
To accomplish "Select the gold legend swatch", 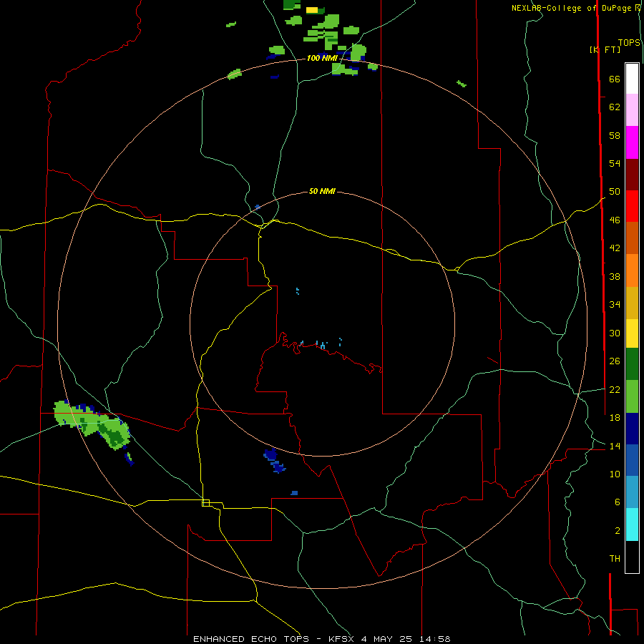I will (632, 303).
